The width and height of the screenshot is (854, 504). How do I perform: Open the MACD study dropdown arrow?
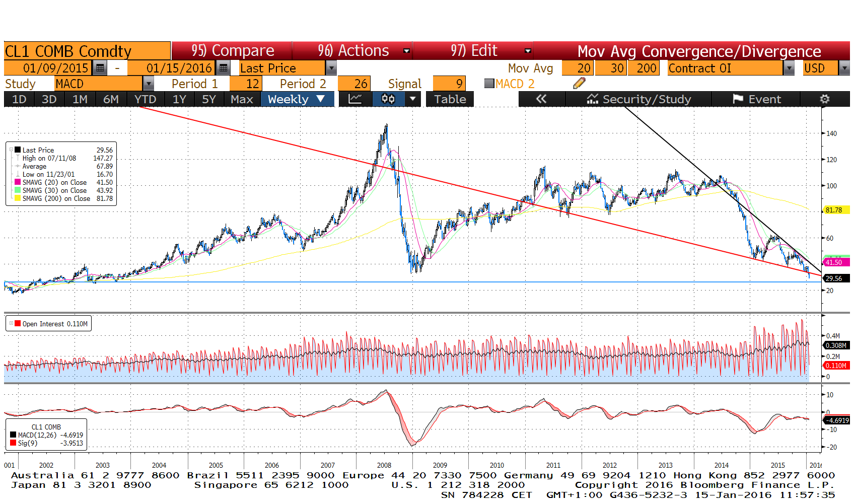pyautogui.click(x=149, y=83)
